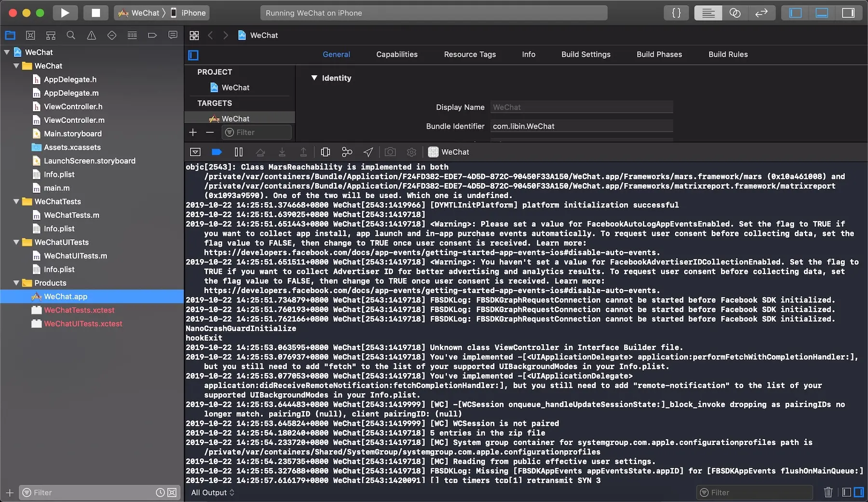Open the WeChat scheme selector

coord(139,13)
